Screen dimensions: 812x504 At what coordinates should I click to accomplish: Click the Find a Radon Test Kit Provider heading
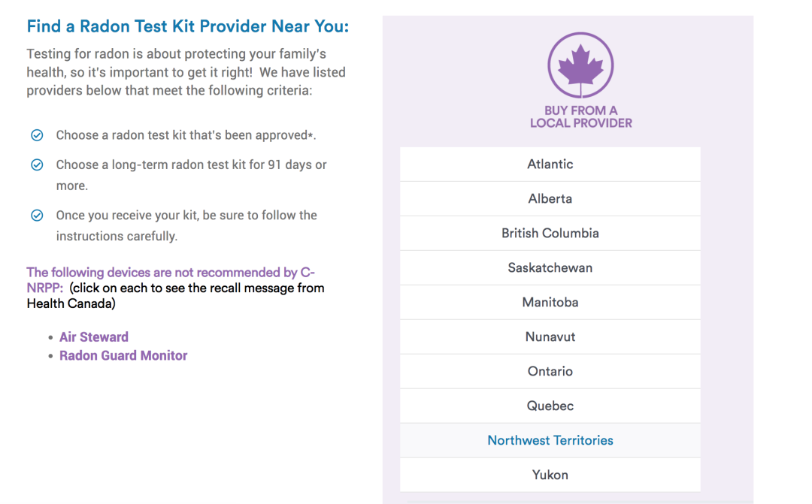pos(188,26)
